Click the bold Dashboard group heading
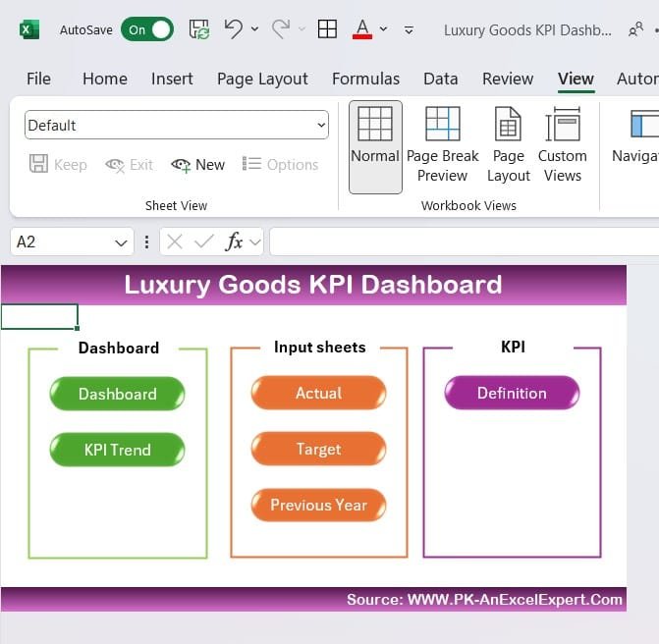The height and width of the screenshot is (644, 659). coord(119,348)
